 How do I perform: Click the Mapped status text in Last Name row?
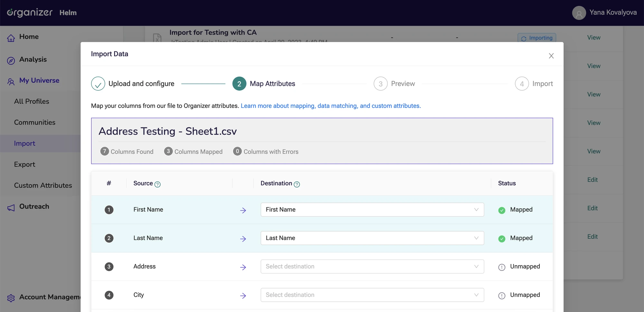click(521, 238)
